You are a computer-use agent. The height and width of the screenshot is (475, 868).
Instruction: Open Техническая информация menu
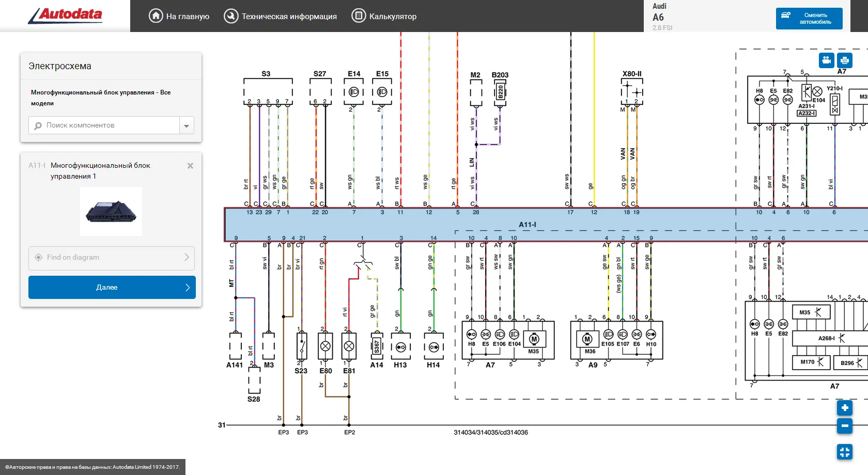tap(280, 16)
